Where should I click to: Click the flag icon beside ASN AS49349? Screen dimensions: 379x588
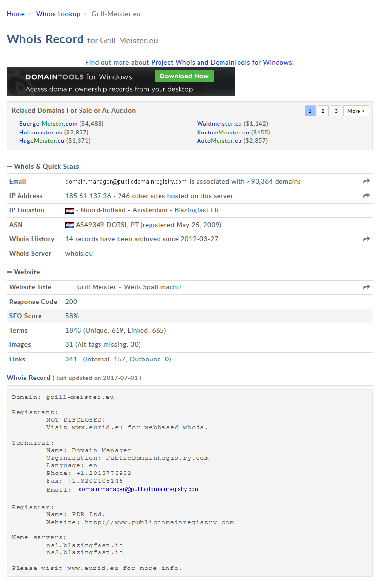70,225
